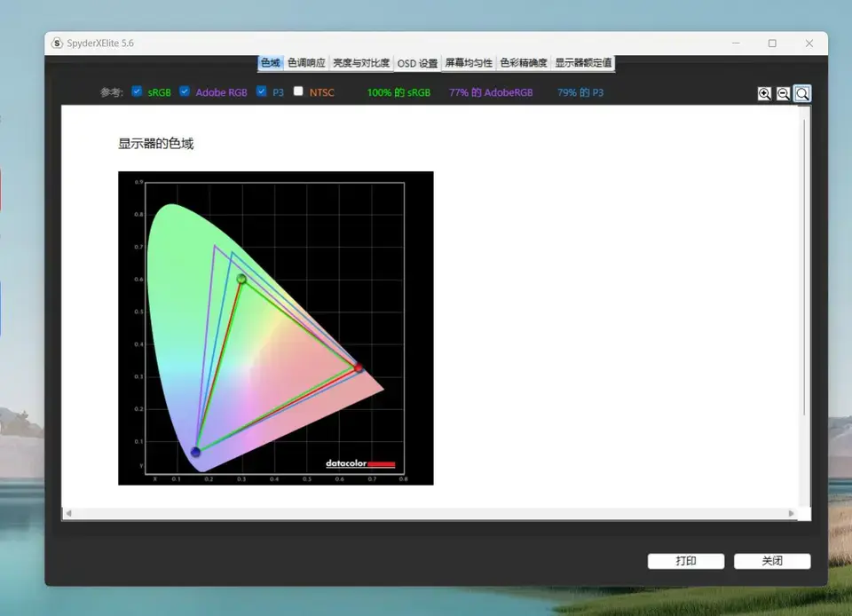Uncheck the sRGB reference checkbox

pyautogui.click(x=137, y=91)
